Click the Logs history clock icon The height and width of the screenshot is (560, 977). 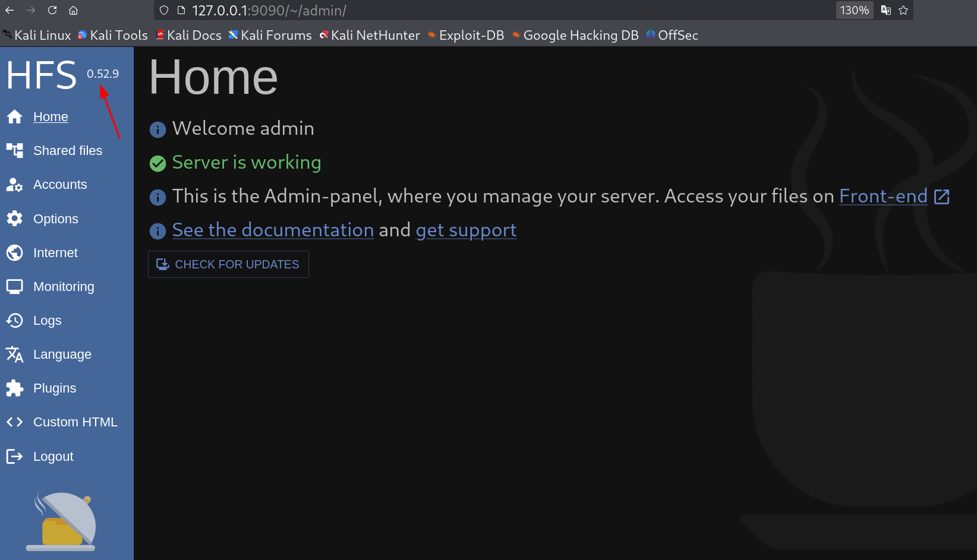click(x=15, y=321)
